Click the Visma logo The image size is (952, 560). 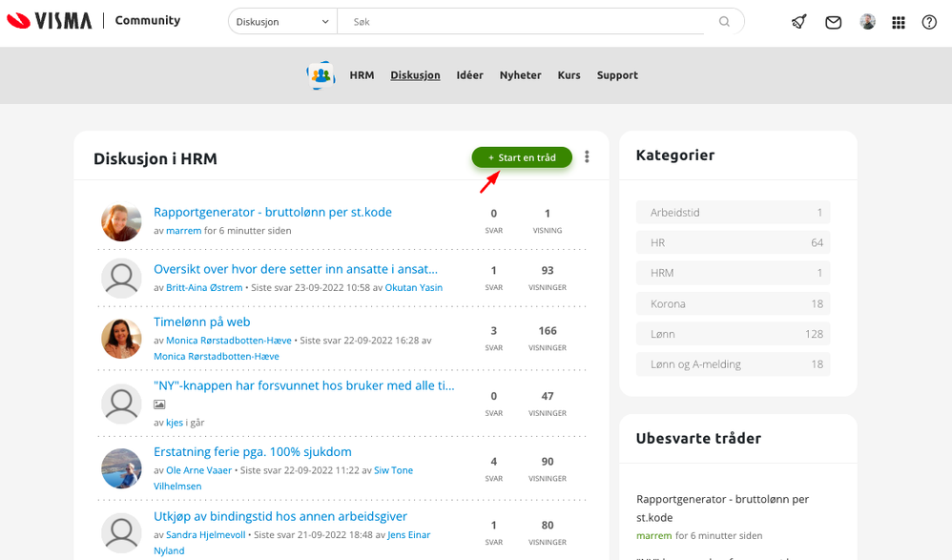click(50, 21)
